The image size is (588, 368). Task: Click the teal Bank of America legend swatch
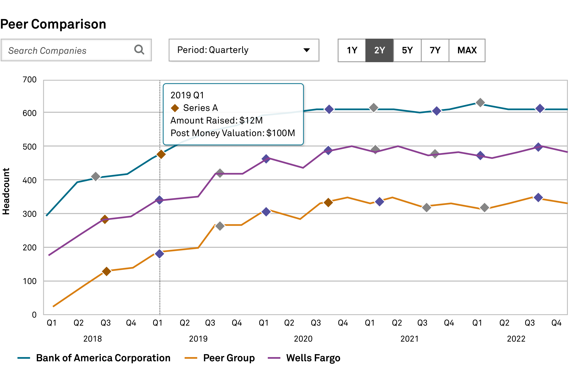pos(24,358)
